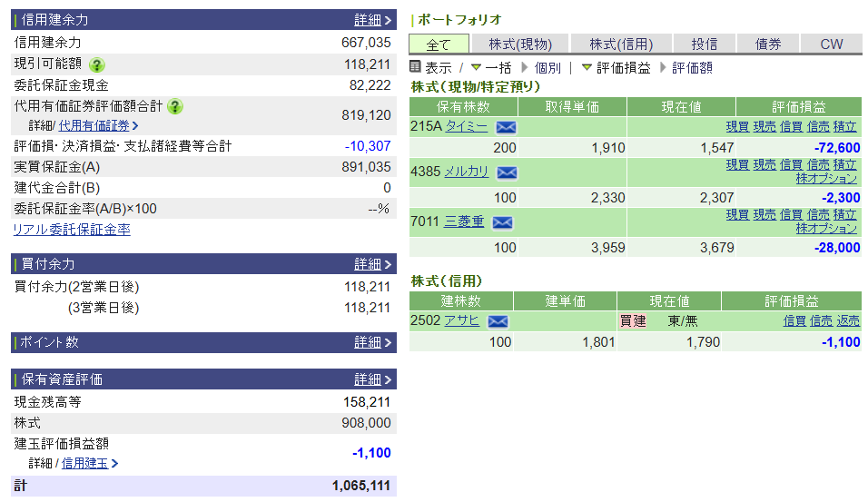The width and height of the screenshot is (868, 502).
Task: Open 詳細 in the 買付余力 header
Action: point(368,264)
